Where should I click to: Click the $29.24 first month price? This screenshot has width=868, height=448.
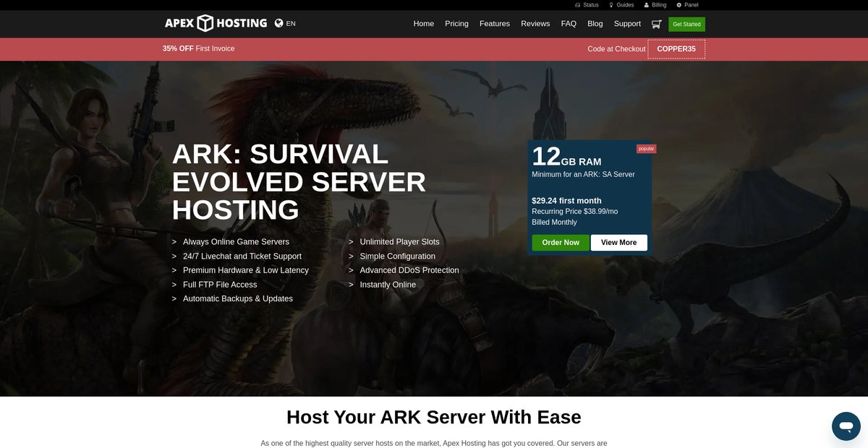point(566,201)
